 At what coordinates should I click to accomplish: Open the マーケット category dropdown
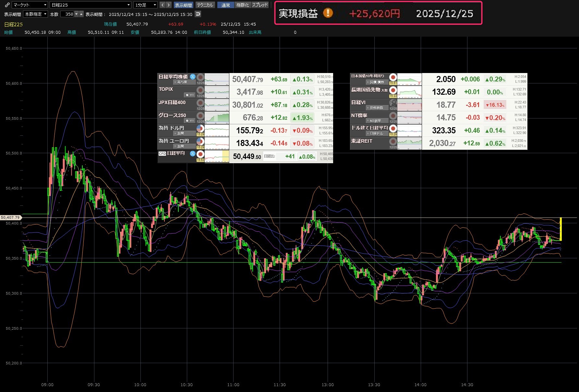(x=30, y=5)
